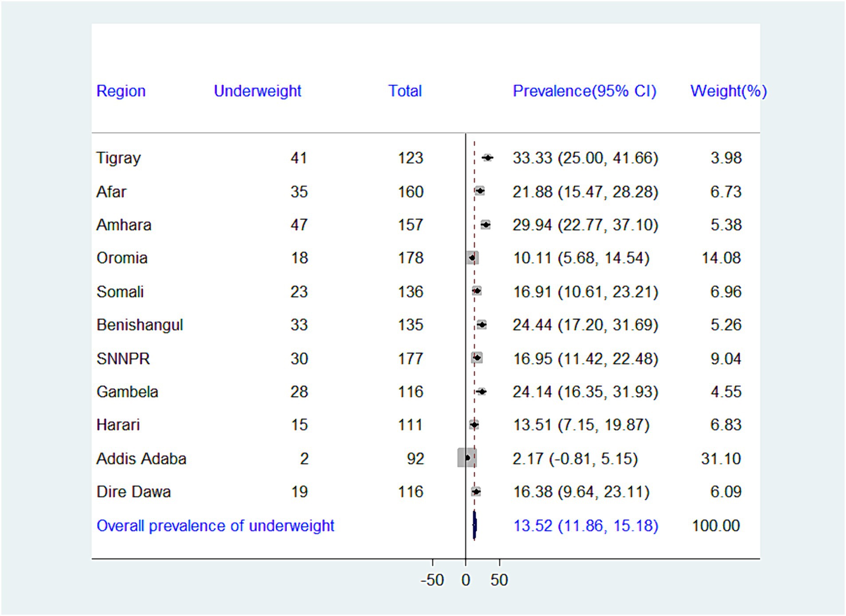The height and width of the screenshot is (616, 846).
Task: Click the Underweight column header
Action: (x=258, y=91)
